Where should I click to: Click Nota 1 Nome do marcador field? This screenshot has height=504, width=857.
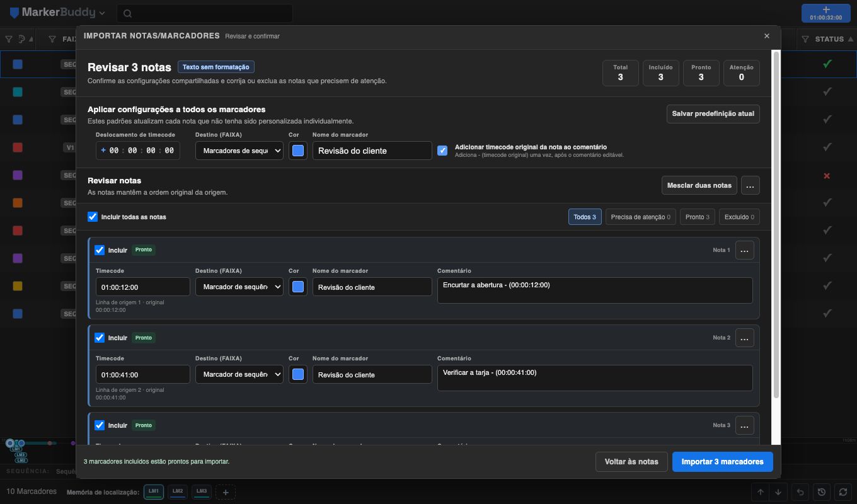click(x=372, y=287)
